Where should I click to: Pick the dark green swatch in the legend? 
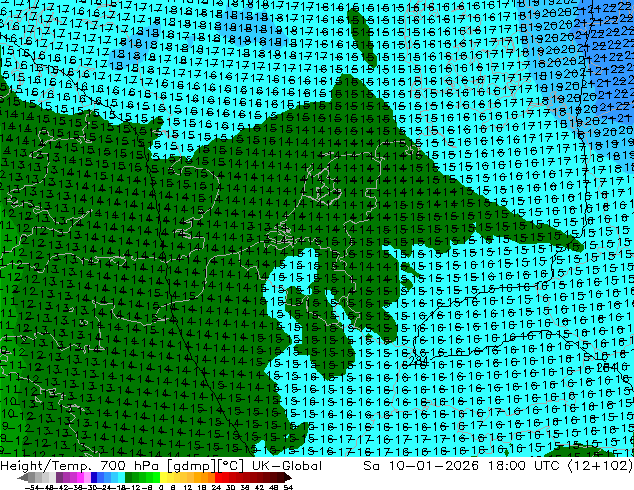coord(129,478)
